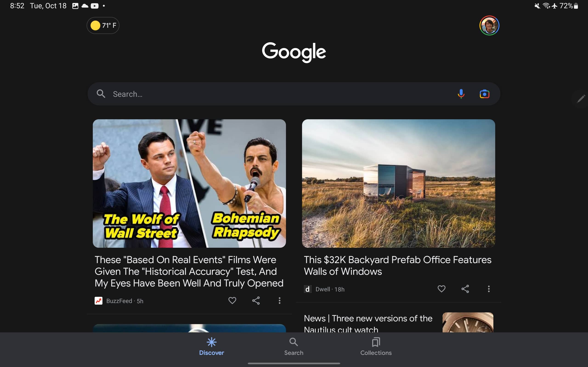Open the 71° F weather chip
The width and height of the screenshot is (588, 367).
coord(103,25)
